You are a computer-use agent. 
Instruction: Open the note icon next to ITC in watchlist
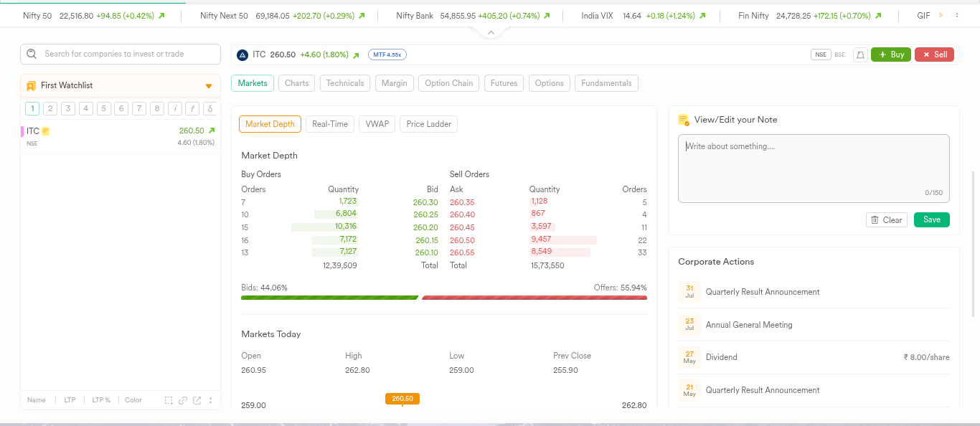[46, 131]
